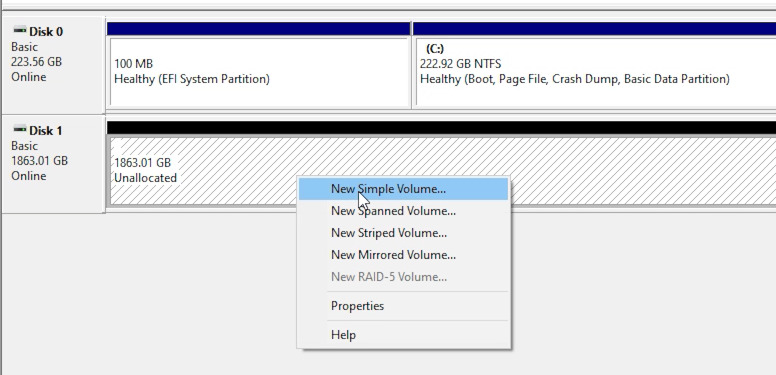Select the C: 222.92 GB NTFS partition

[595, 71]
